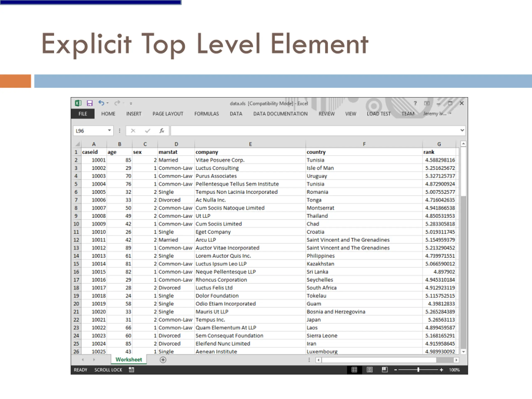
Task: Cancel formula entry with the X icon
Action: (x=133, y=131)
